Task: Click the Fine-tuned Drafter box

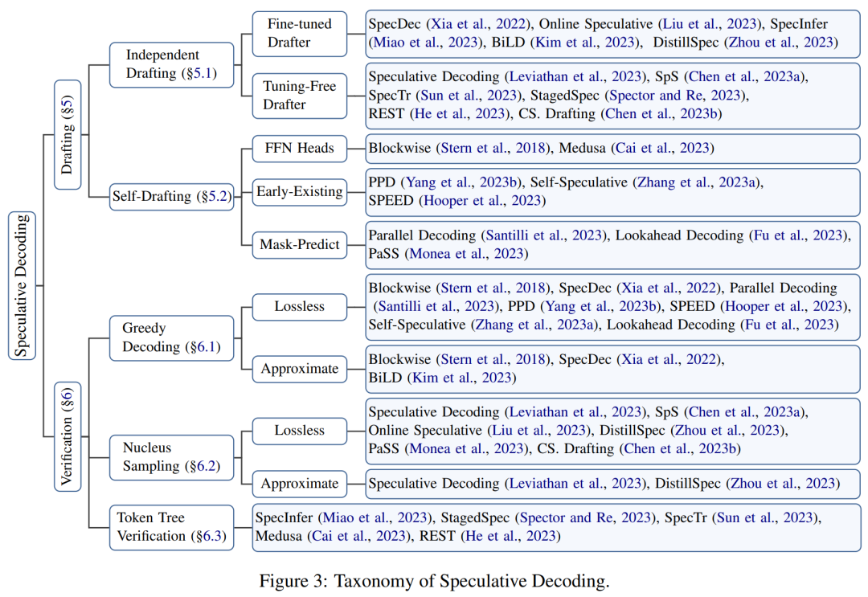Action: (x=300, y=34)
